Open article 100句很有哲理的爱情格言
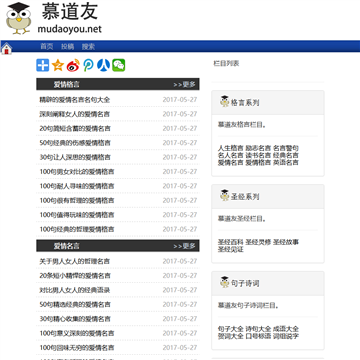The height and width of the screenshot is (360, 360). pyautogui.click(x=77, y=200)
